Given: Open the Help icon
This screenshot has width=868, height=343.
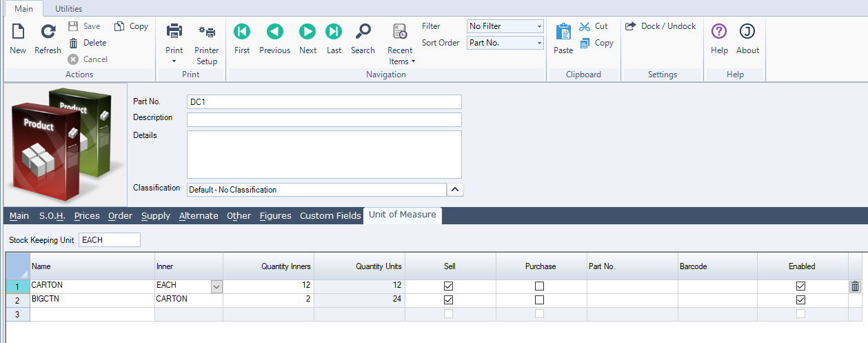Looking at the screenshot, I should click(719, 32).
